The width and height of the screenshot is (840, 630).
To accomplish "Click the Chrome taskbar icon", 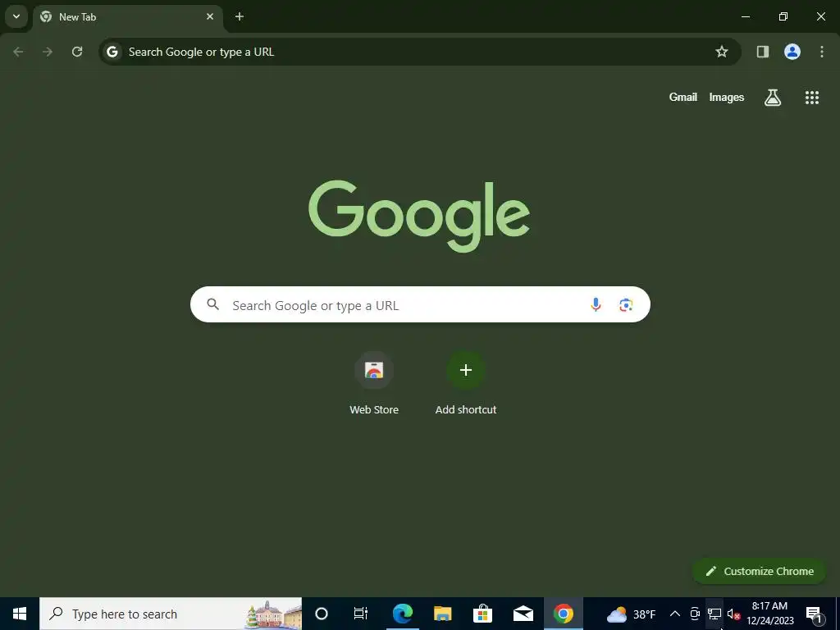I will (563, 614).
